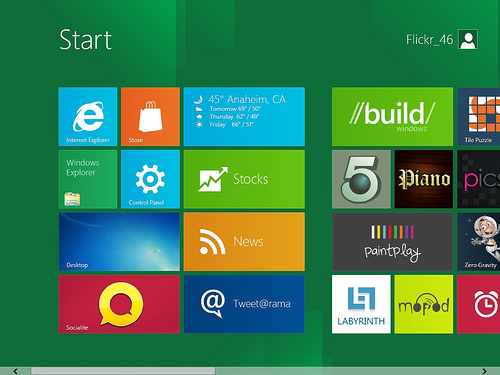Launch the Tweet@rama tile
The image size is (500, 375).
pos(244,304)
